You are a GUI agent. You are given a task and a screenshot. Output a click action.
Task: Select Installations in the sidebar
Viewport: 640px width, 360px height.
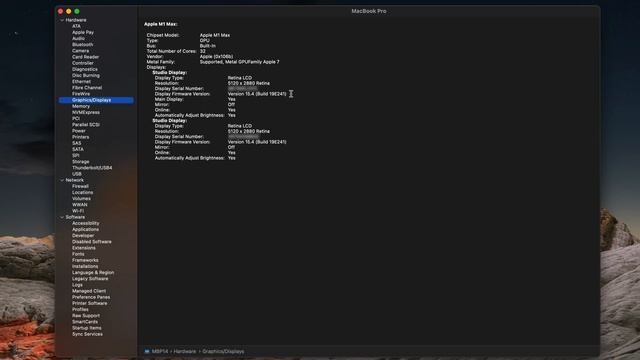85,266
